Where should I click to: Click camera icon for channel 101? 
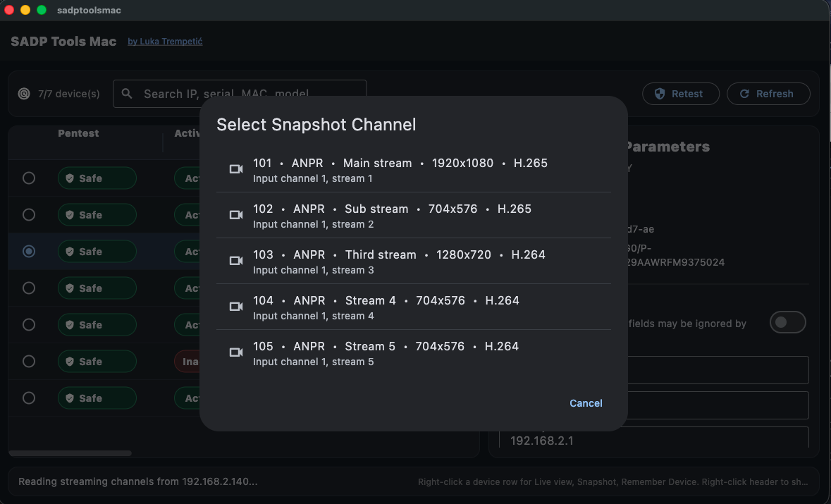coord(236,169)
